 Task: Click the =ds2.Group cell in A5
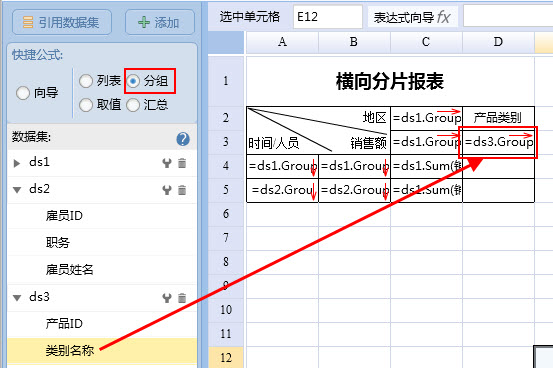pyautogui.click(x=282, y=190)
